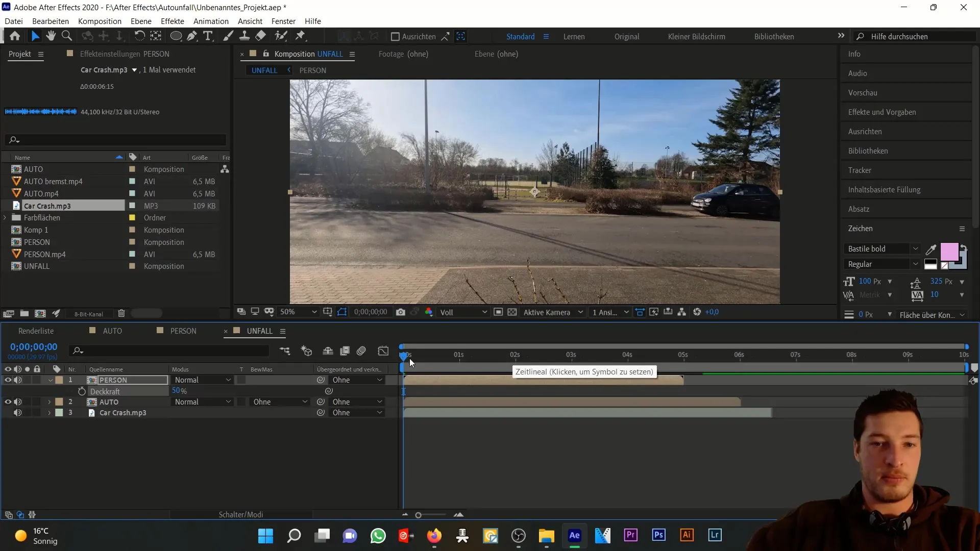The width and height of the screenshot is (980, 551).
Task: Click Komposition menu in menu bar
Action: (100, 21)
